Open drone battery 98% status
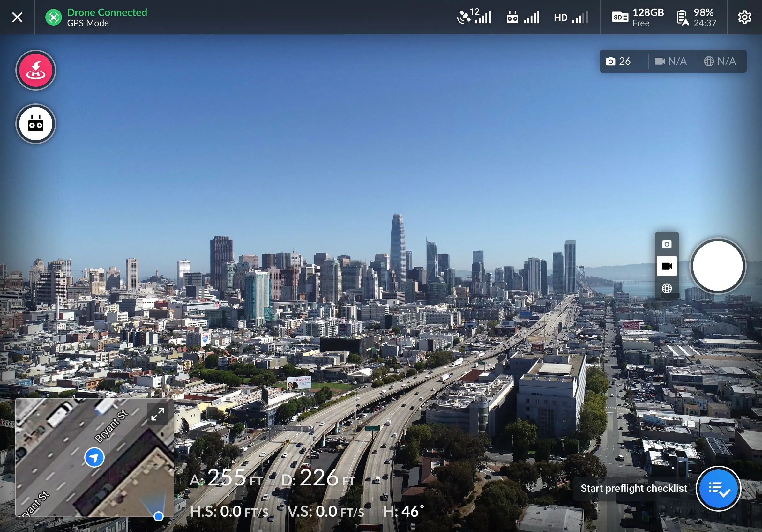Image resolution: width=762 pixels, height=532 pixels. point(697,17)
